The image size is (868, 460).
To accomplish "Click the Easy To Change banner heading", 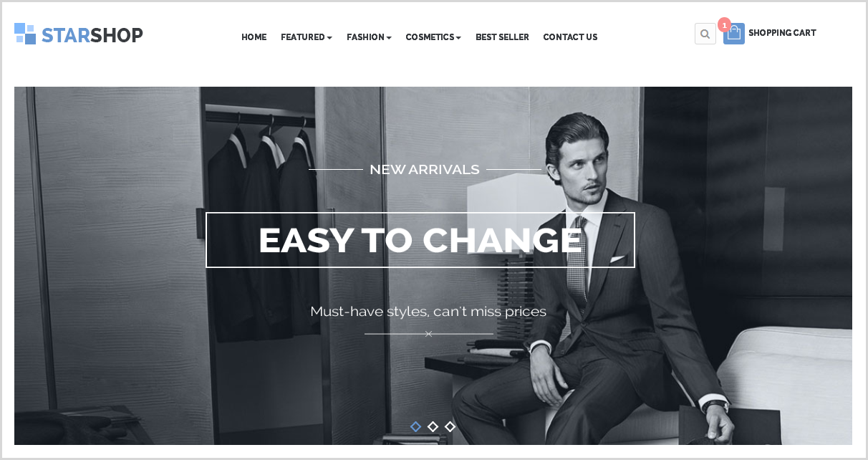I will (420, 240).
